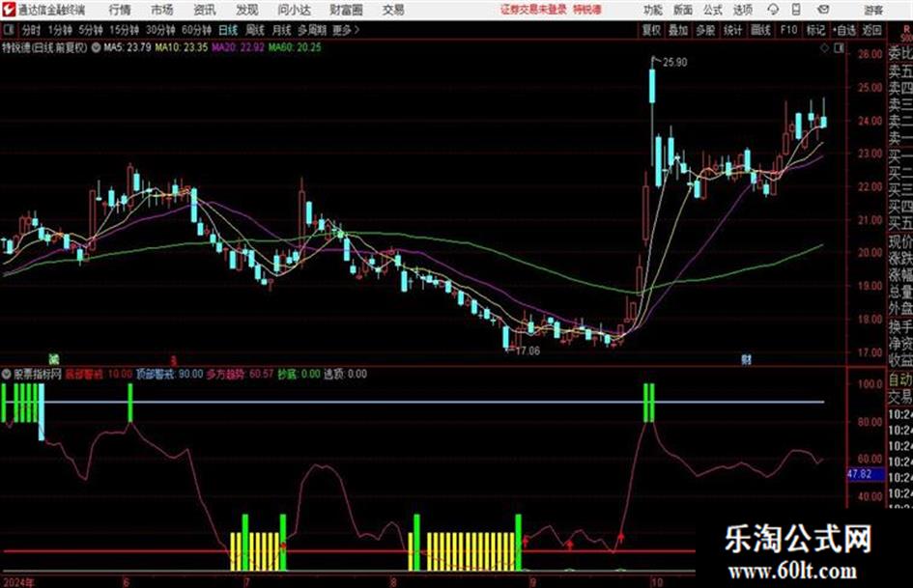Click the MA5: 23.79 value
The image size is (913, 588).
[x=127, y=47]
